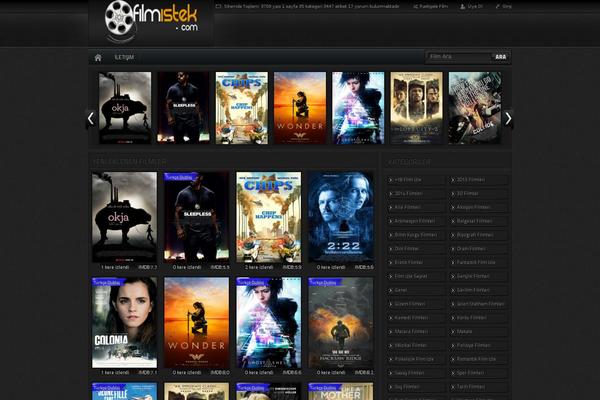Viewport: 600px width, 400px height.
Task: Open the Rastgele Film link
Action: (x=431, y=6)
